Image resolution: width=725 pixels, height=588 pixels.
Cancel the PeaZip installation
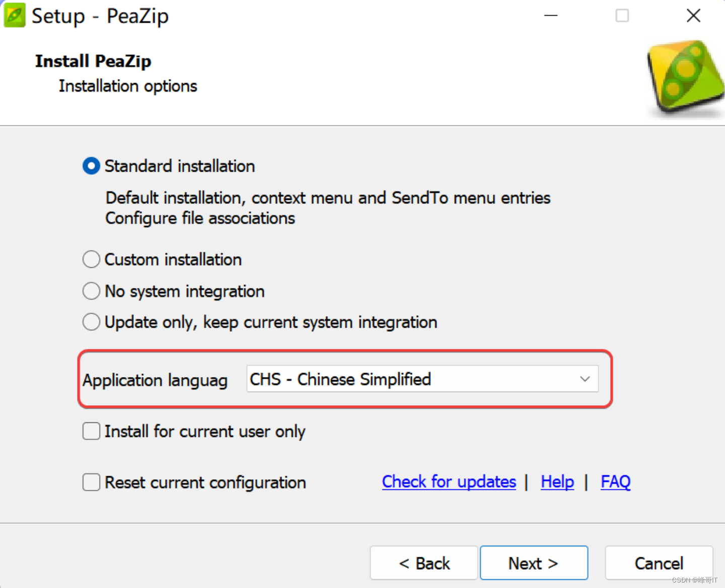[659, 563]
